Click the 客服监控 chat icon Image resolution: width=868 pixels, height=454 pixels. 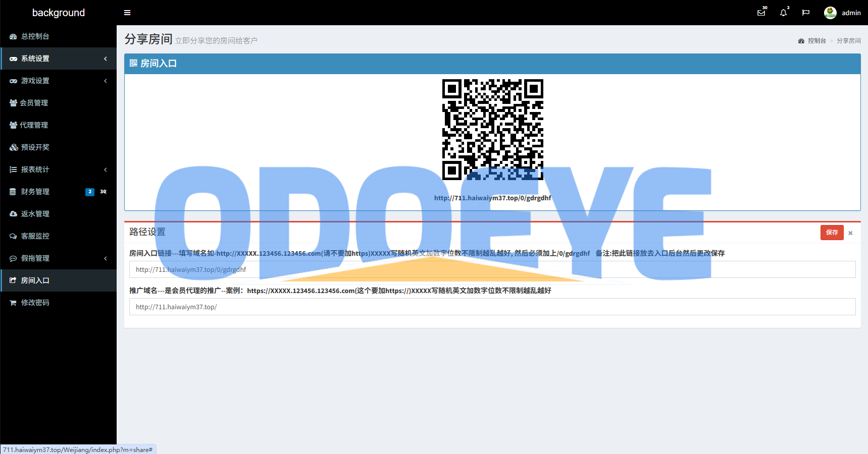(14, 236)
